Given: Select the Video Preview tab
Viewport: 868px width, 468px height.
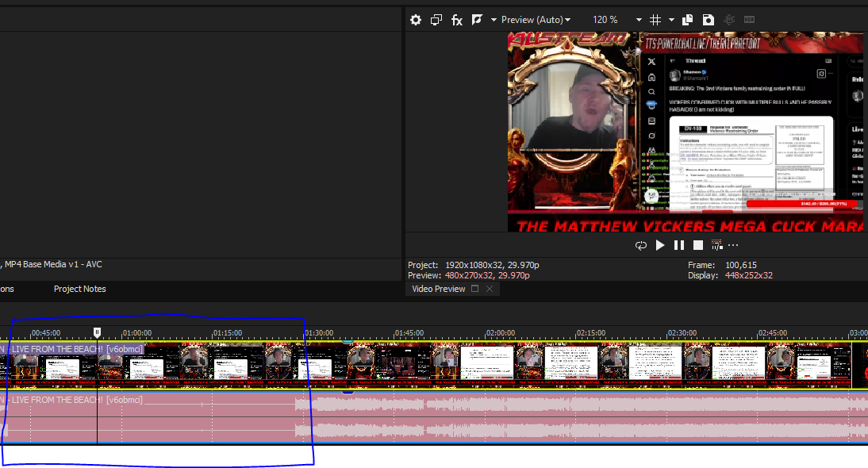Looking at the screenshot, I should (439, 289).
